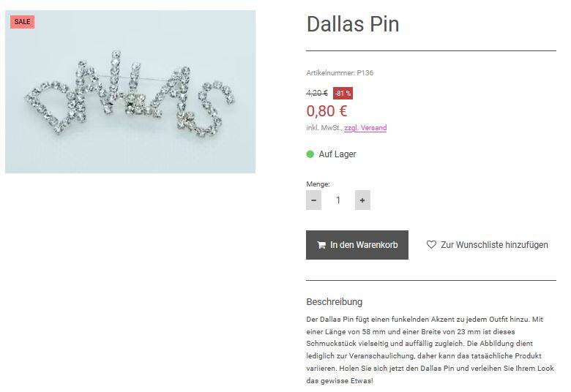Add the Dallas Pin to the Warenkorb
The width and height of the screenshot is (571, 392).
pyautogui.click(x=357, y=245)
